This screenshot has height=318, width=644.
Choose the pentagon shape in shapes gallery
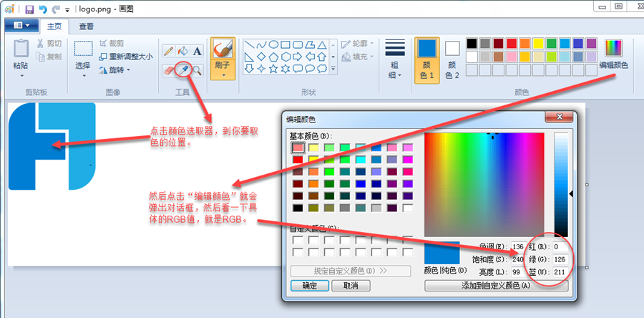273,57
